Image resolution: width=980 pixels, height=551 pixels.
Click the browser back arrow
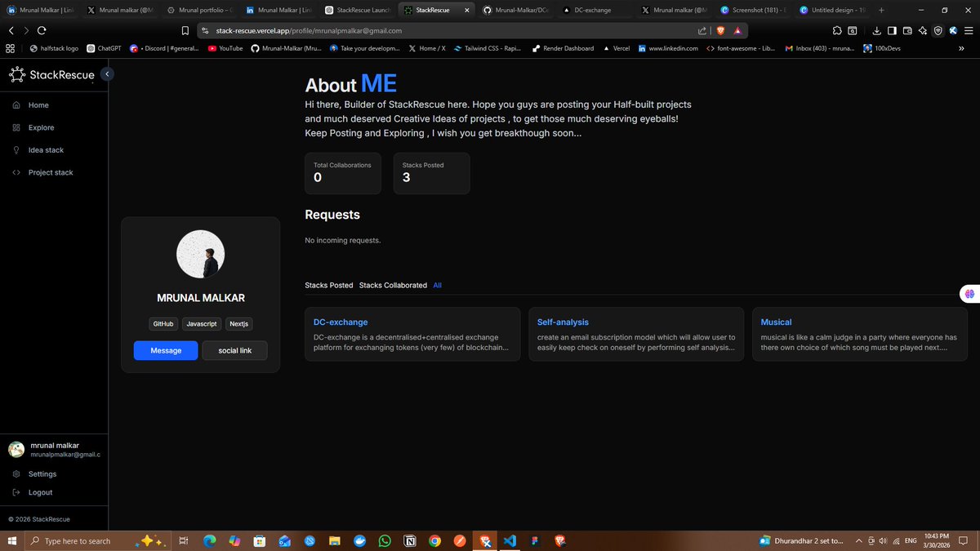pos(11,30)
